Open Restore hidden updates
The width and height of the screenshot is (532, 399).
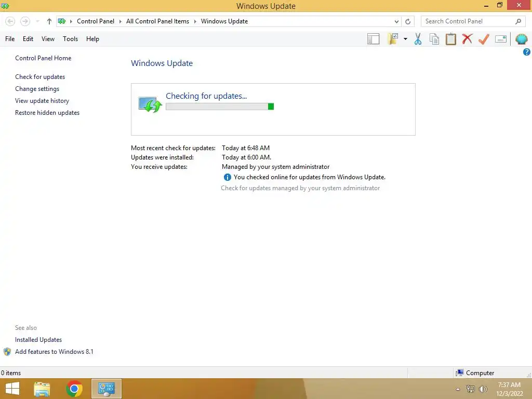point(47,113)
